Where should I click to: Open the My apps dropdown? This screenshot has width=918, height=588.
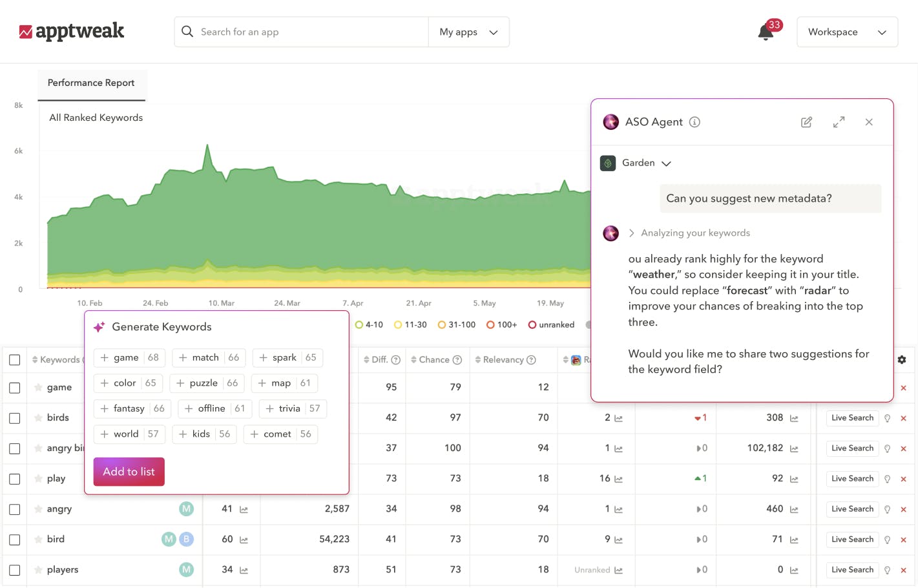tap(468, 32)
